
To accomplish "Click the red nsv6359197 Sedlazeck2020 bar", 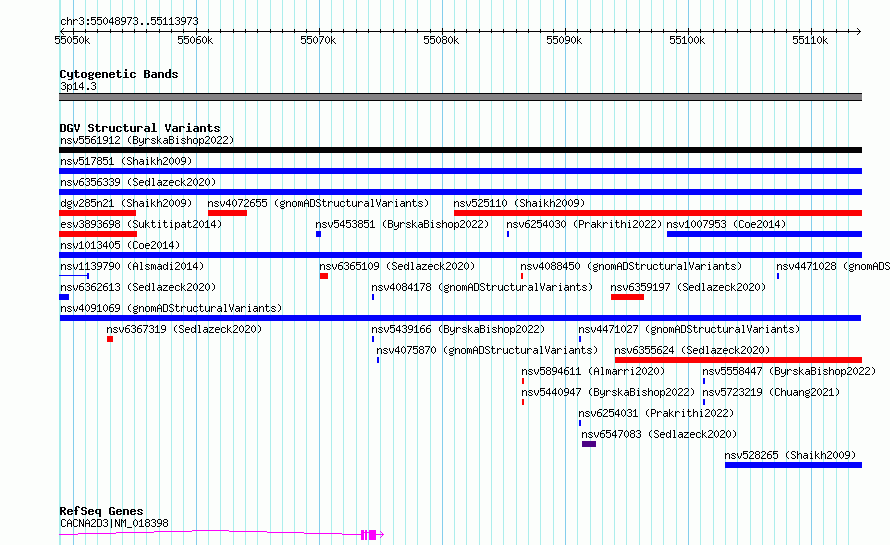I will click(x=627, y=297).
